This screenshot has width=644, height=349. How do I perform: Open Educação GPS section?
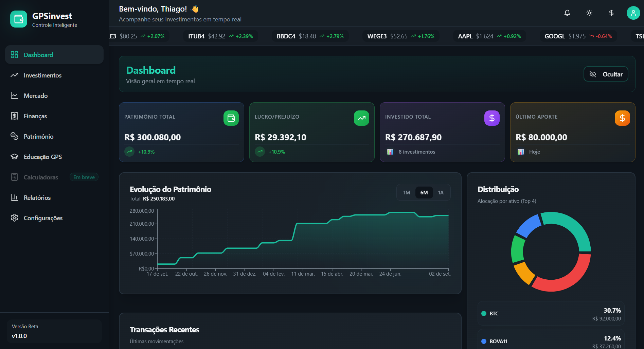click(54, 157)
